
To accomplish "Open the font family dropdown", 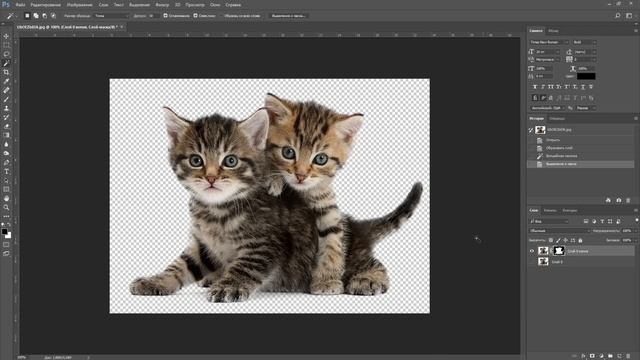I will (549, 42).
